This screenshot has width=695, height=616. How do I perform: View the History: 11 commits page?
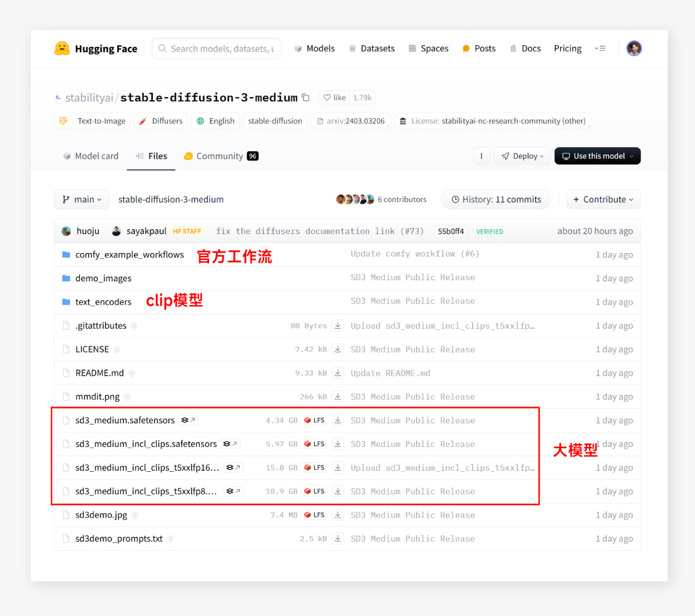pyautogui.click(x=496, y=199)
